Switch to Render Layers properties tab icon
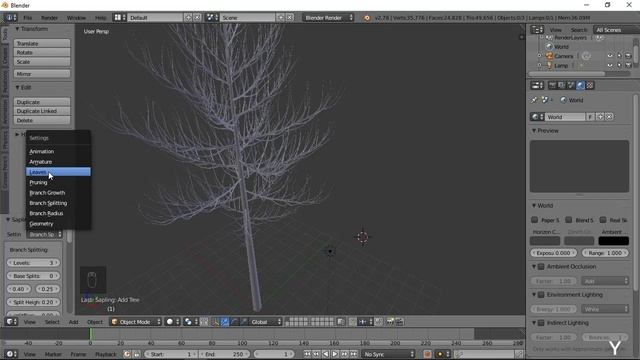640x360 pixels. click(562, 85)
